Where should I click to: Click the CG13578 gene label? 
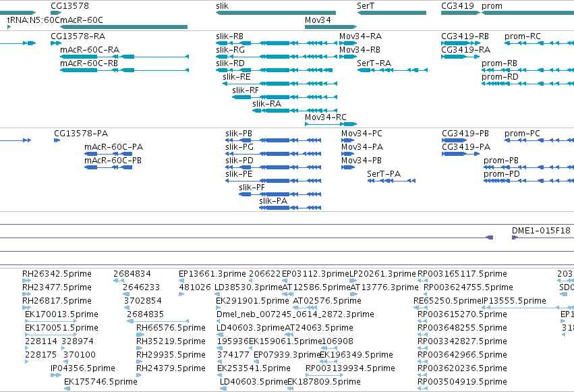coord(69,6)
